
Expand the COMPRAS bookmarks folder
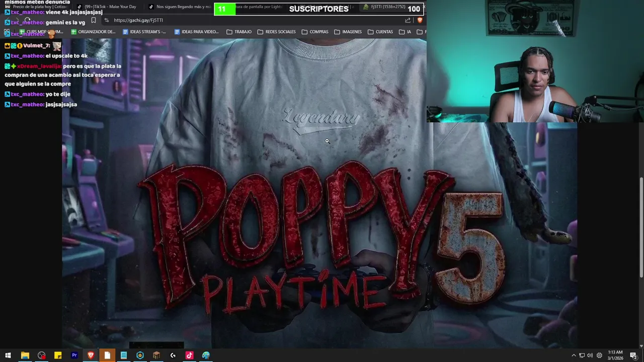point(315,32)
